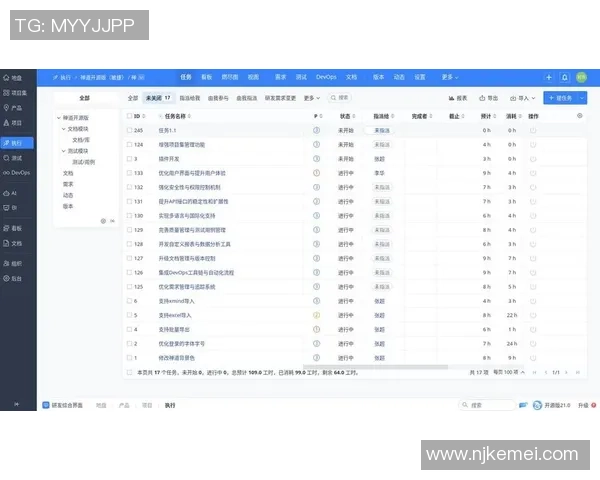Open 地盘 in the left sidebar
This screenshot has height=480, width=600.
[13, 77]
